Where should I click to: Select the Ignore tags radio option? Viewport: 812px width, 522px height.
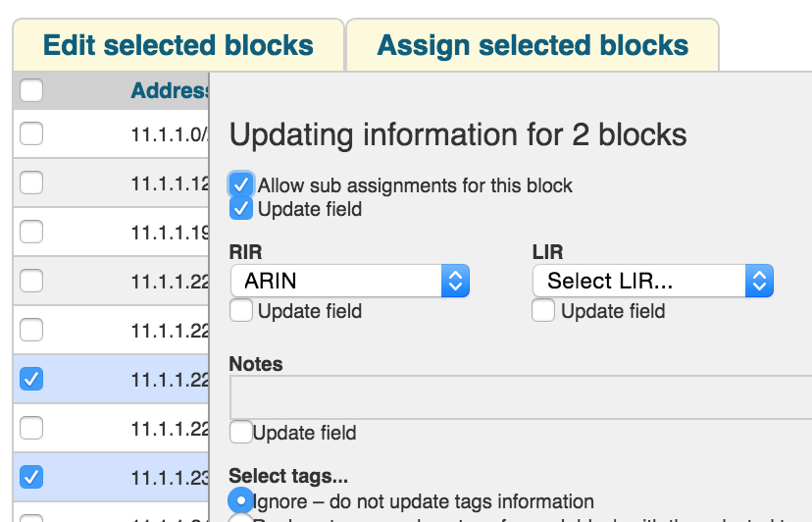click(x=240, y=500)
